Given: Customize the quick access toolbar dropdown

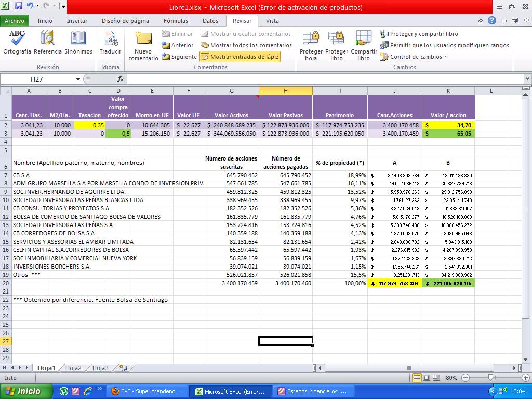Looking at the screenshot, I should click(x=63, y=6).
